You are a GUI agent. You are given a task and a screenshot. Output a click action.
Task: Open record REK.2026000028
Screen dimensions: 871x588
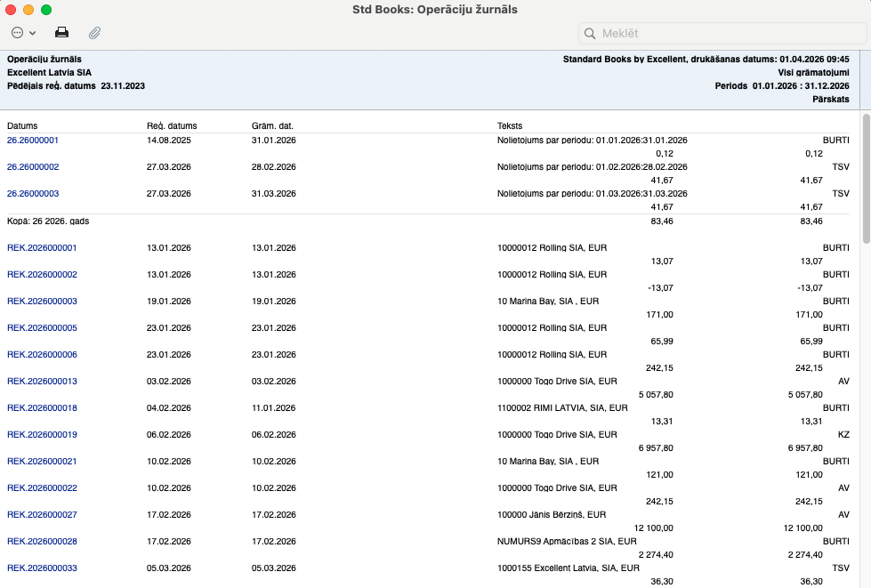(x=42, y=542)
